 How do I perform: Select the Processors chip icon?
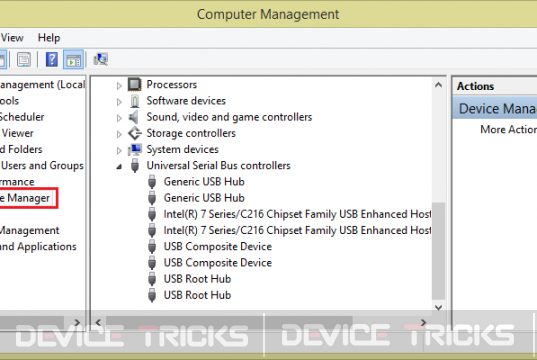135,84
